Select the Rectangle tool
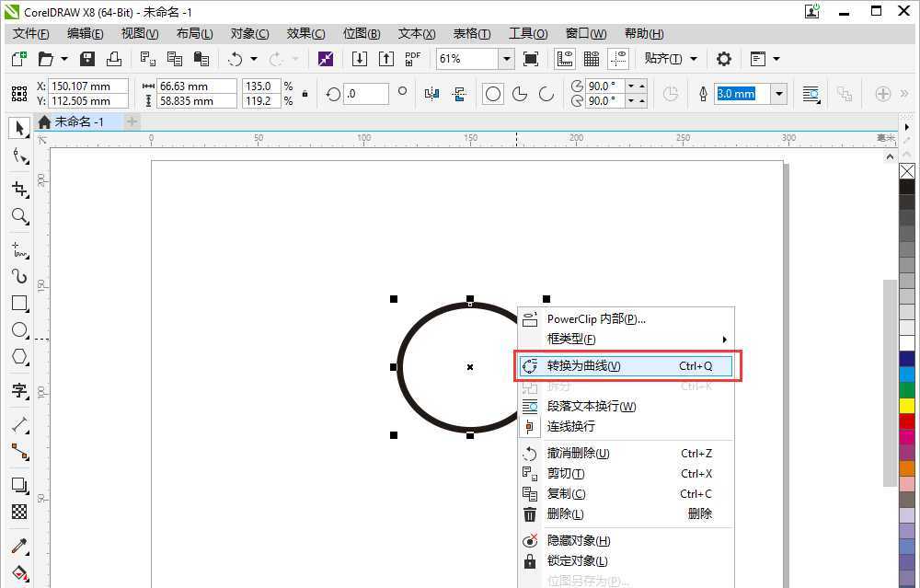The width and height of the screenshot is (920, 588). pos(20,304)
